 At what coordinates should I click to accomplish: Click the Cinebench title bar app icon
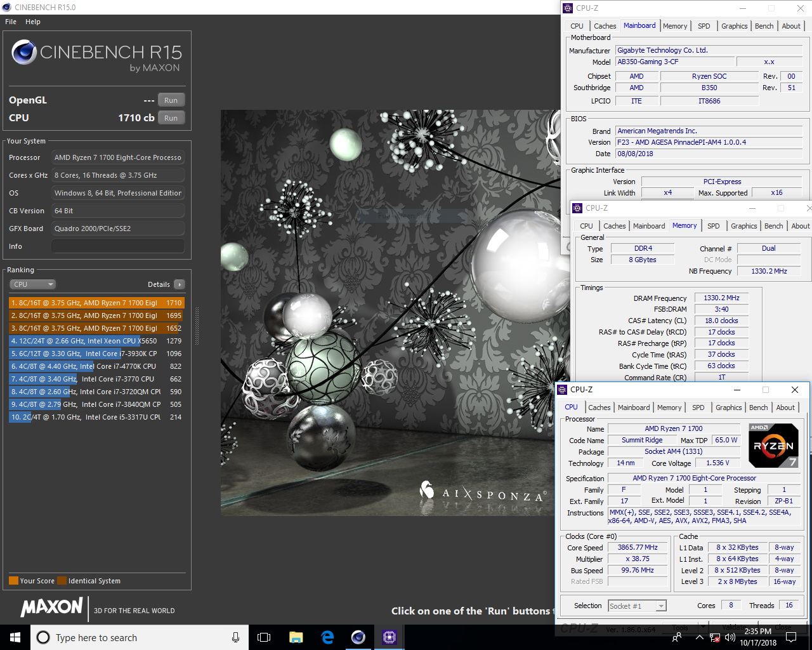point(7,8)
